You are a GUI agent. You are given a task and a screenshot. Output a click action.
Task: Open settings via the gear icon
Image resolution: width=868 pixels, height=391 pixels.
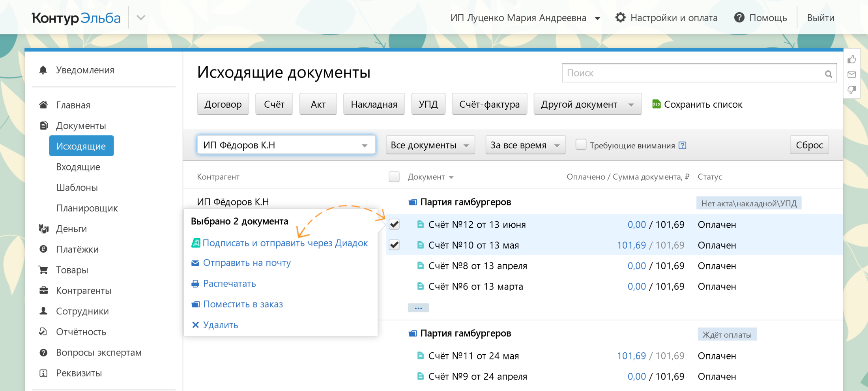click(620, 17)
